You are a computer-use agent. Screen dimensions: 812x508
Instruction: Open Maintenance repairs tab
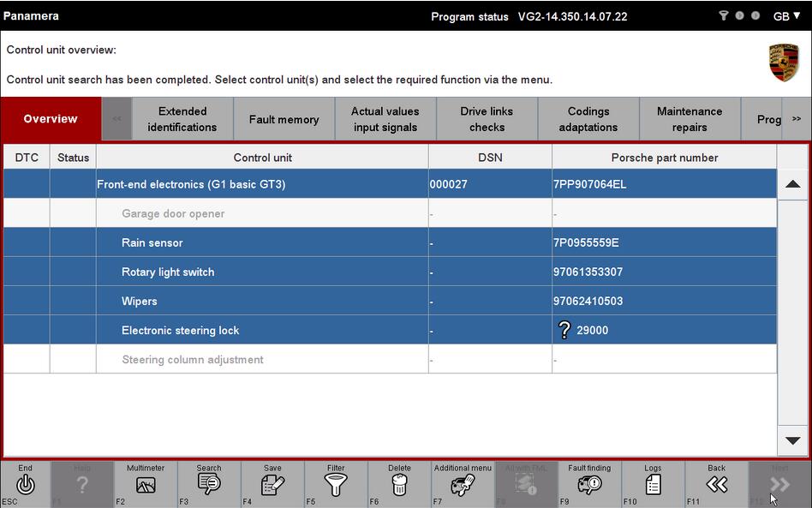690,119
